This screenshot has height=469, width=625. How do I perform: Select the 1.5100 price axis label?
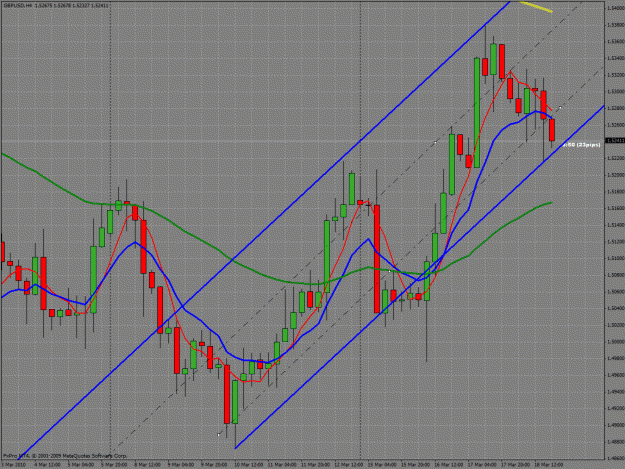[616, 258]
